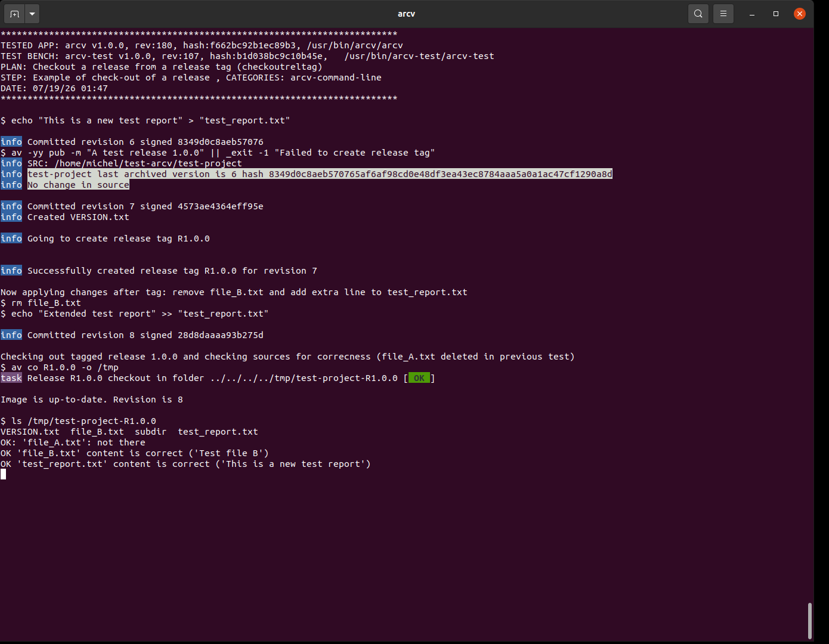Click the 'PLAN: Checkout a release' line
Image resolution: width=829 pixels, height=644 pixels.
[x=162, y=67]
